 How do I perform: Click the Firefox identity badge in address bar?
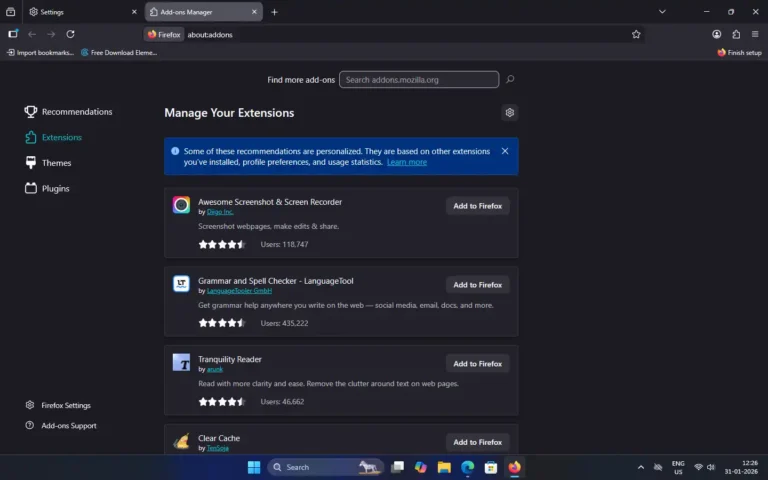coord(164,34)
